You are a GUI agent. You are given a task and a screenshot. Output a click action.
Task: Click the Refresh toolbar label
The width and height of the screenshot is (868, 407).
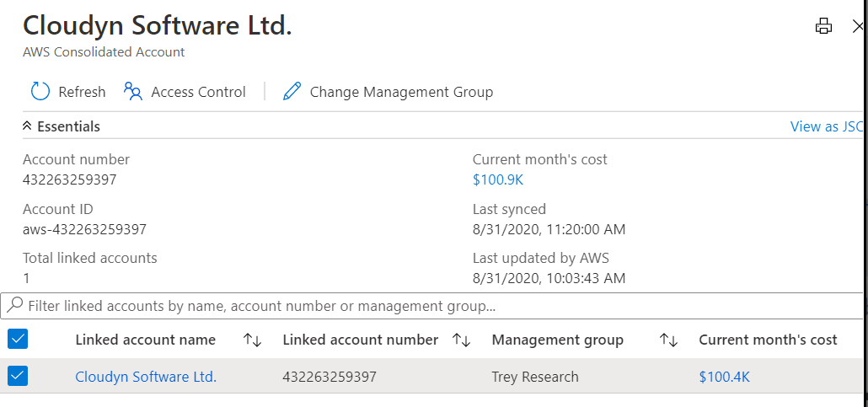click(x=82, y=92)
